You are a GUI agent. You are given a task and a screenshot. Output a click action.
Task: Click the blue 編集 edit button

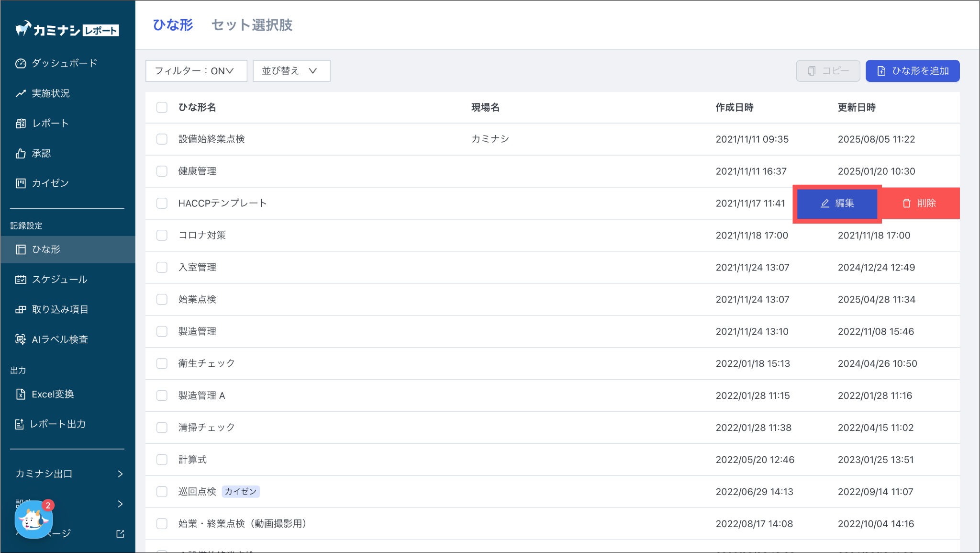[x=837, y=203]
